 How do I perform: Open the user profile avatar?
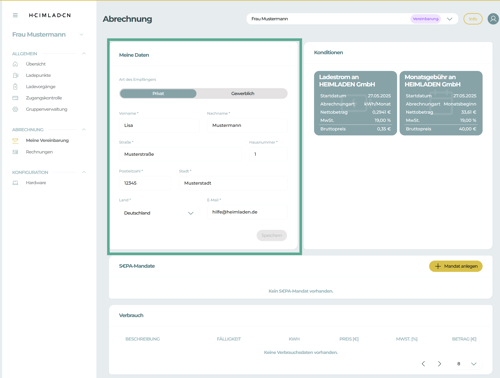coord(493,19)
